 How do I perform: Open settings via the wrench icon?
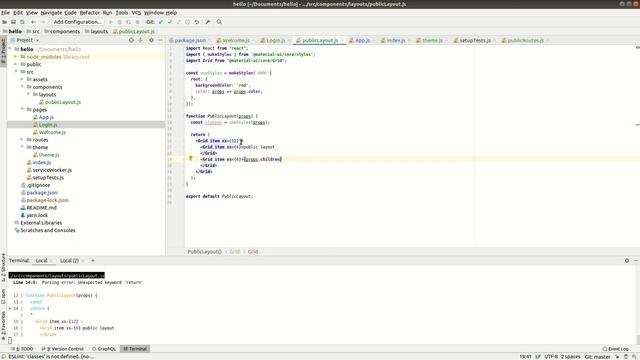coord(208,22)
